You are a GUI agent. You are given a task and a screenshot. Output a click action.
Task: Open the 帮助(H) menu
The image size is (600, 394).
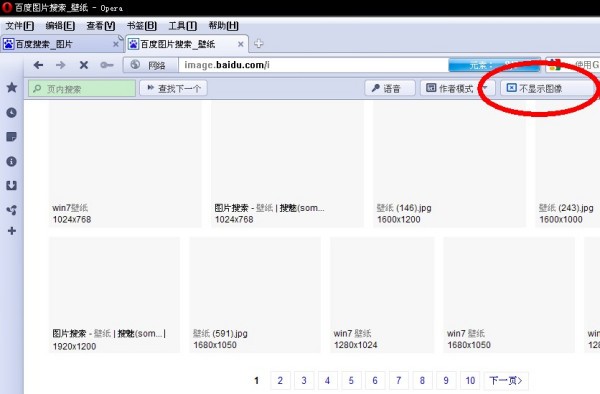pyautogui.click(x=223, y=26)
